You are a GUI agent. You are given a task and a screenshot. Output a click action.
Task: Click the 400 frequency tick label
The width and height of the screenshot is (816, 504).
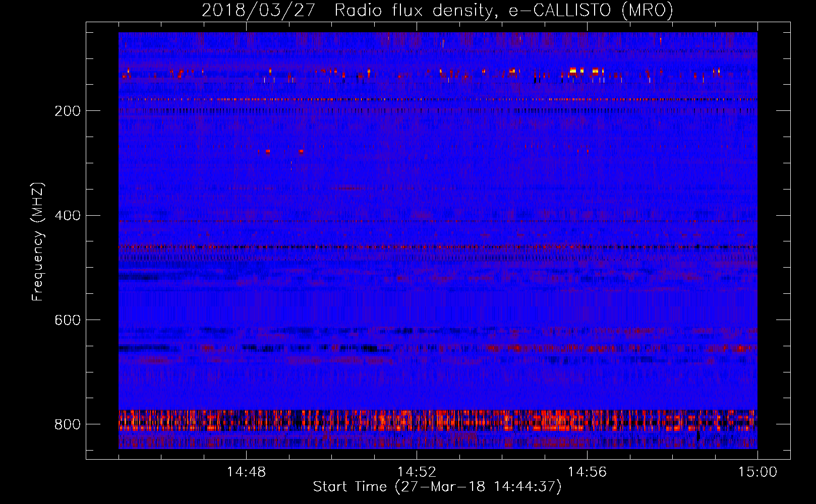(x=68, y=216)
